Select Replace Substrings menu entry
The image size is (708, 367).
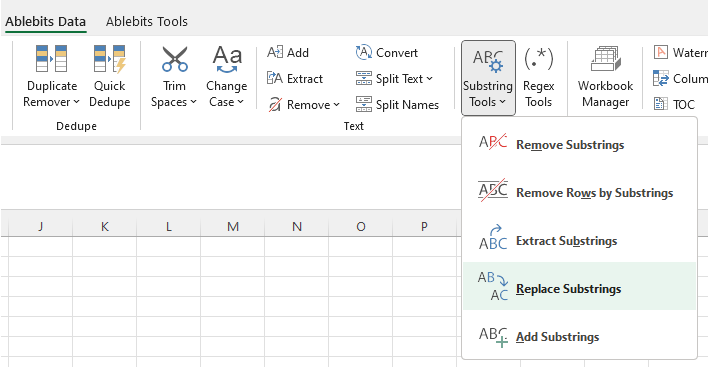580,286
